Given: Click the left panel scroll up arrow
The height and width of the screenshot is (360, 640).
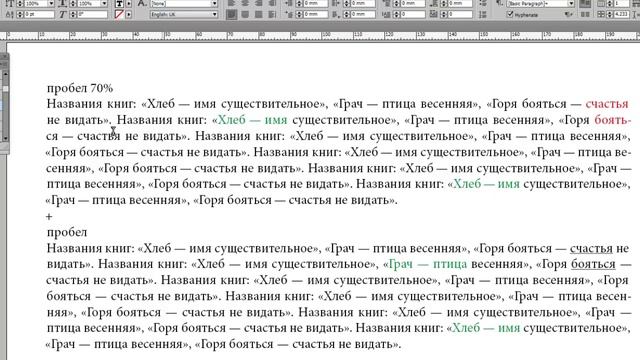Looking at the screenshot, I should pyautogui.click(x=5, y=74).
